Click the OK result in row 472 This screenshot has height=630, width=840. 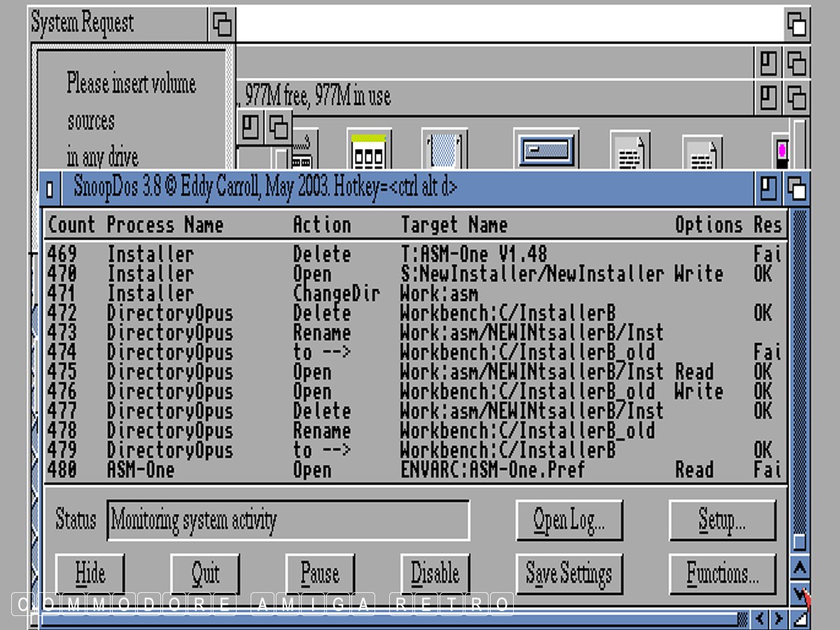[763, 313]
